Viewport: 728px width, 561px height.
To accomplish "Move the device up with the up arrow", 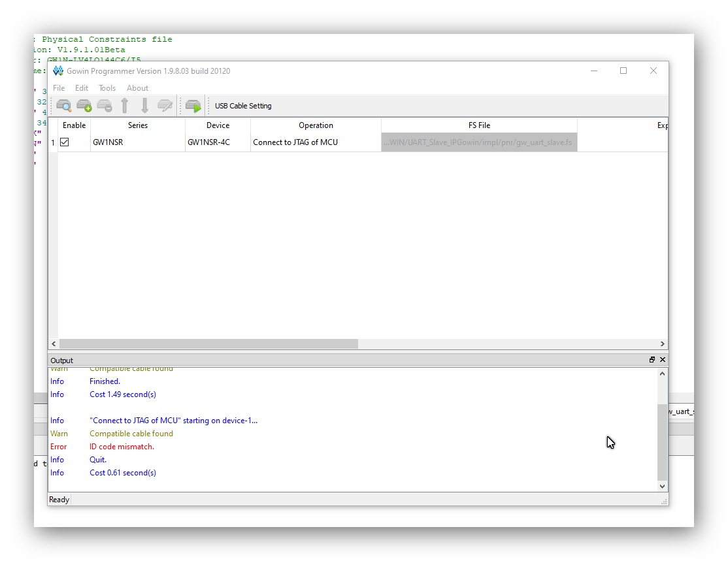I will click(x=124, y=106).
